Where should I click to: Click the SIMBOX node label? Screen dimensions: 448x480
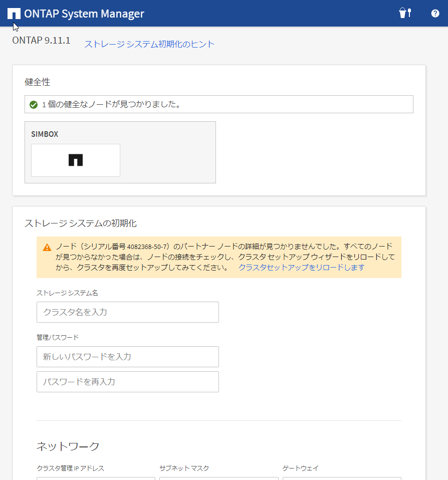[x=45, y=134]
